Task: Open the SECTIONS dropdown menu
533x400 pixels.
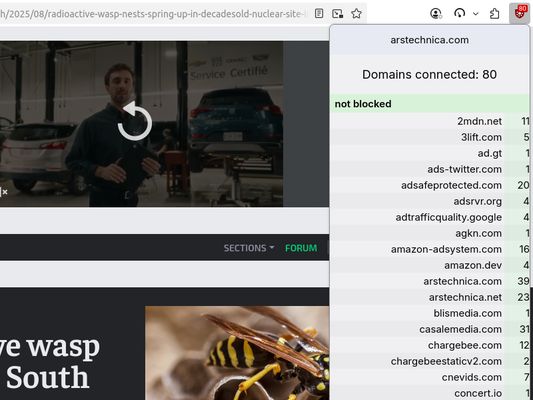Action: pos(249,248)
